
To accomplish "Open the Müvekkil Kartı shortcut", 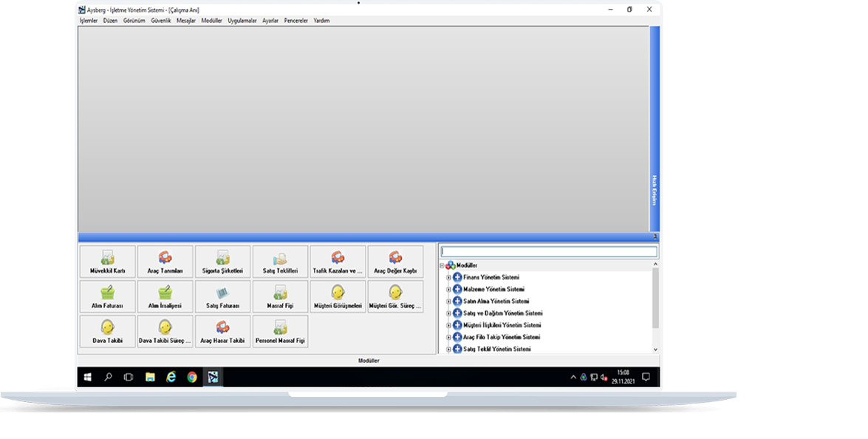I will pos(107,262).
